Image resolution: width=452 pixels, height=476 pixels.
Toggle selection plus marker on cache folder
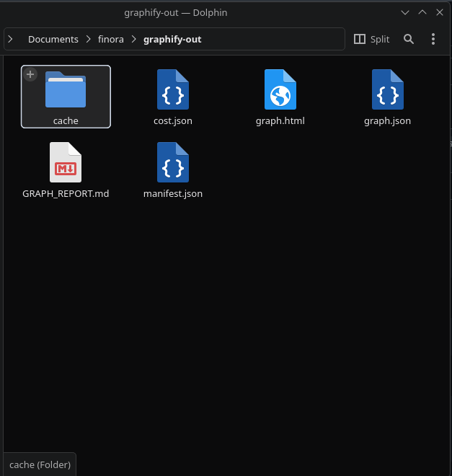point(30,74)
